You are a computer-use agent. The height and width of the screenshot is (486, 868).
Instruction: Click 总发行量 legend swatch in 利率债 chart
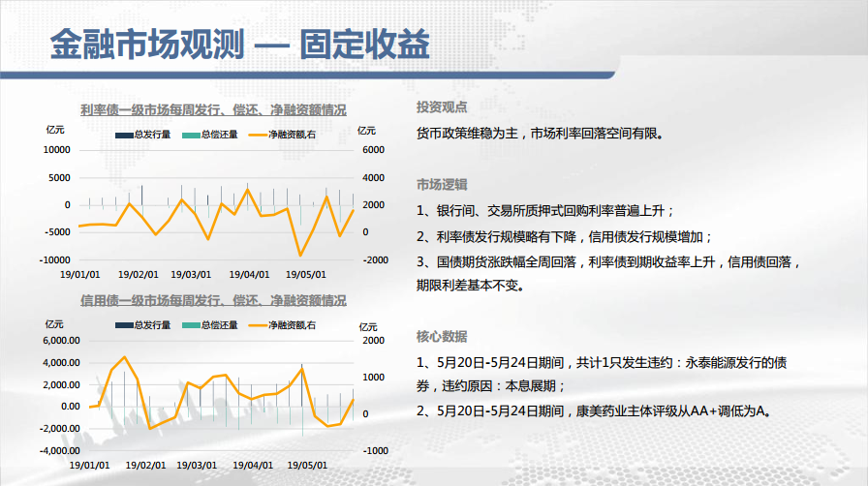(124, 135)
